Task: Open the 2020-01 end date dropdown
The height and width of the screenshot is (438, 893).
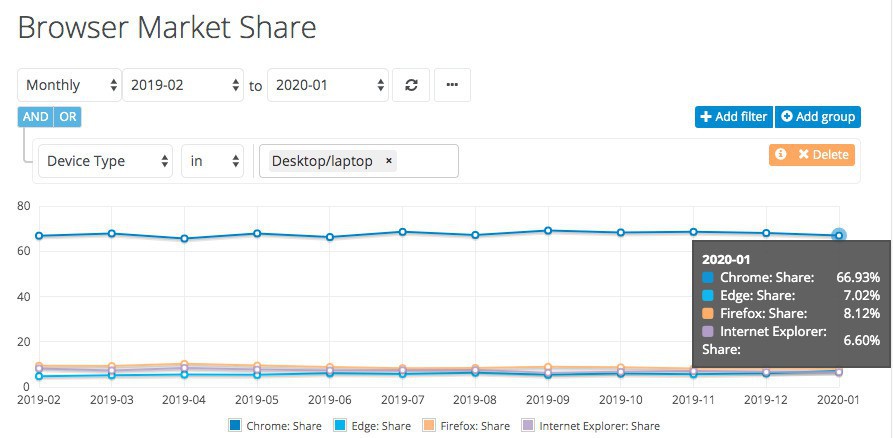Action: [x=329, y=86]
